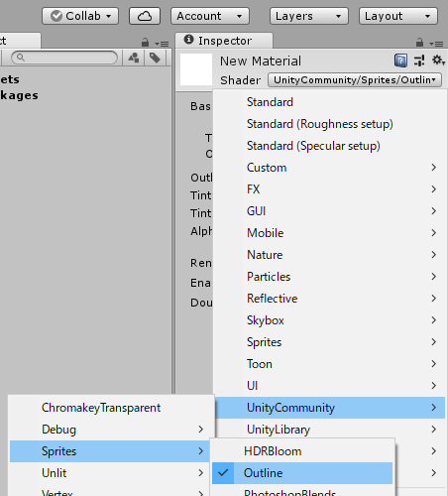448x496 pixels.
Task: Expand the Sprites entry in main shader list
Action: point(329,342)
